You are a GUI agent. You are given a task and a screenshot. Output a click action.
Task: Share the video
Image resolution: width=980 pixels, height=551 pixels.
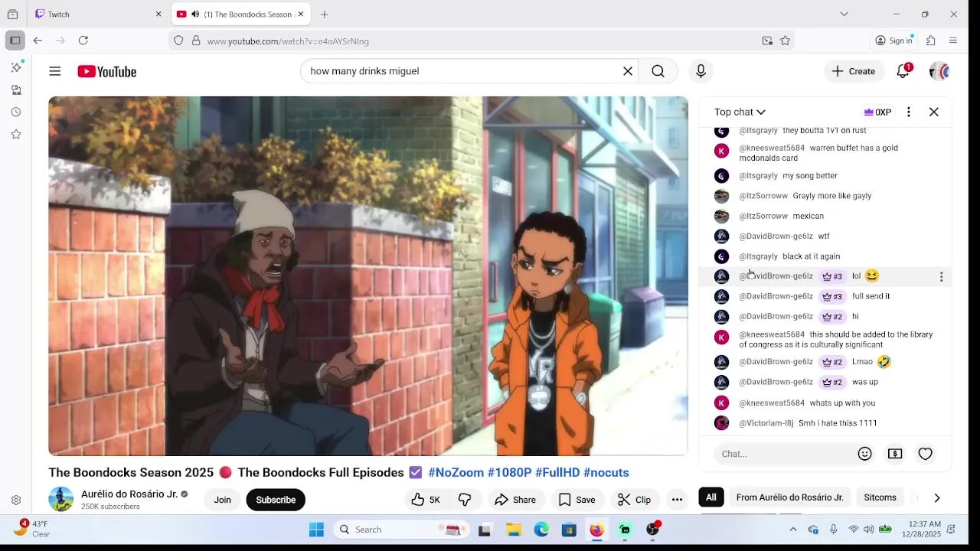(514, 500)
